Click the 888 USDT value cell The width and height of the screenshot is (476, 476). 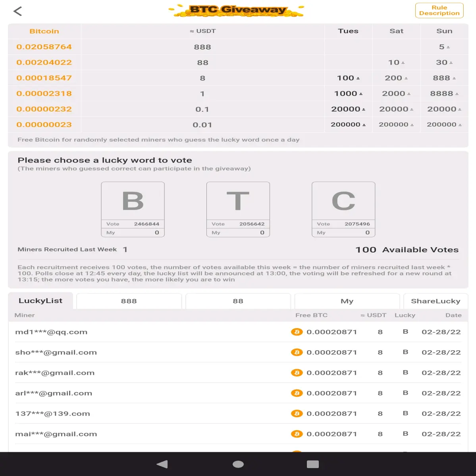(x=202, y=47)
